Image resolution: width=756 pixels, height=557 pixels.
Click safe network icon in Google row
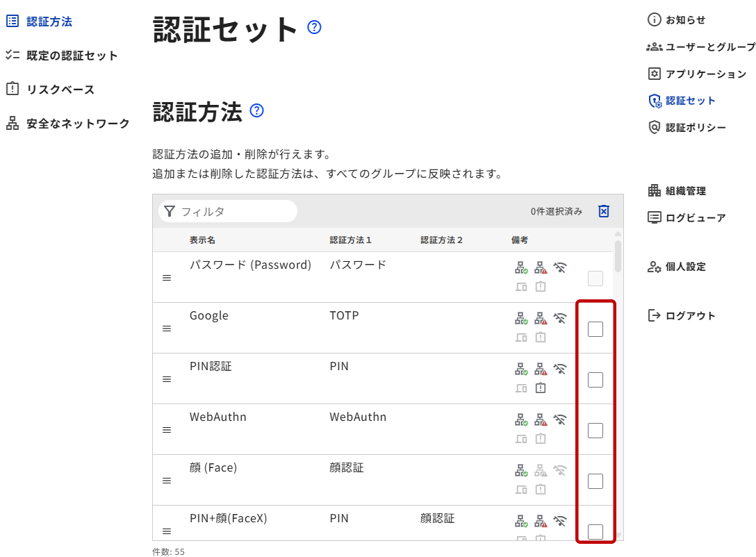521,319
